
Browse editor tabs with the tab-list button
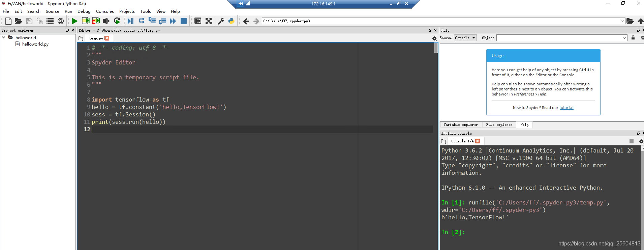[81, 38]
